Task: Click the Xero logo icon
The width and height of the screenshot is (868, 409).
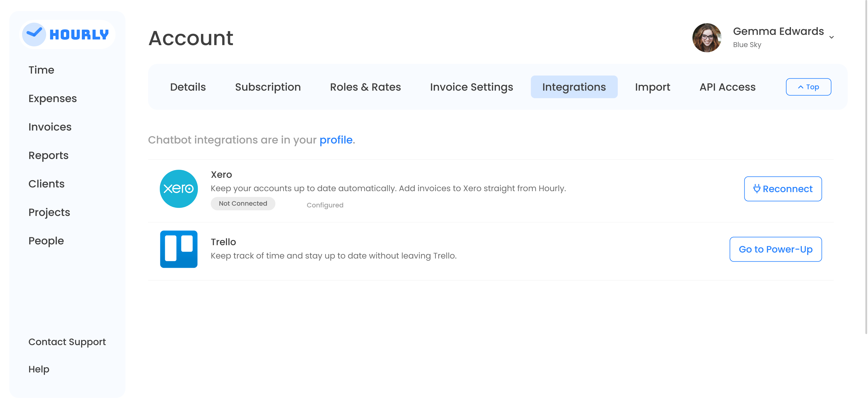Action: point(179,189)
